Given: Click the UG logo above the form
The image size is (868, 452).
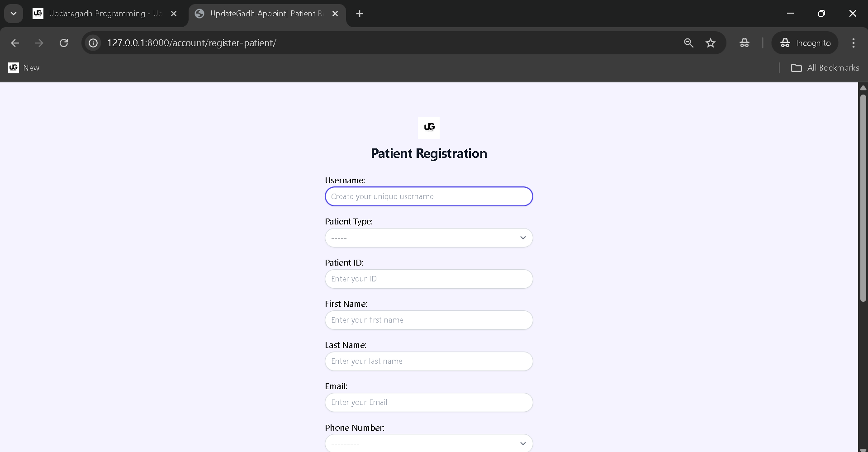Looking at the screenshot, I should (429, 128).
